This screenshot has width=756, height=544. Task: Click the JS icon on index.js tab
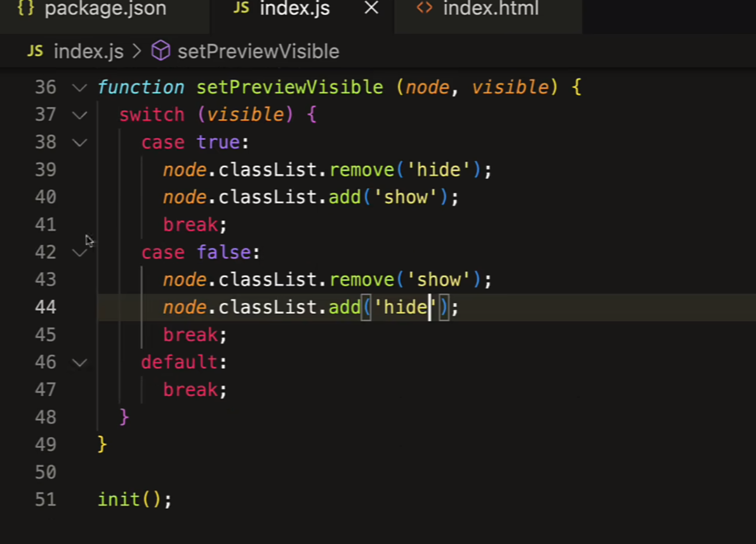click(241, 9)
